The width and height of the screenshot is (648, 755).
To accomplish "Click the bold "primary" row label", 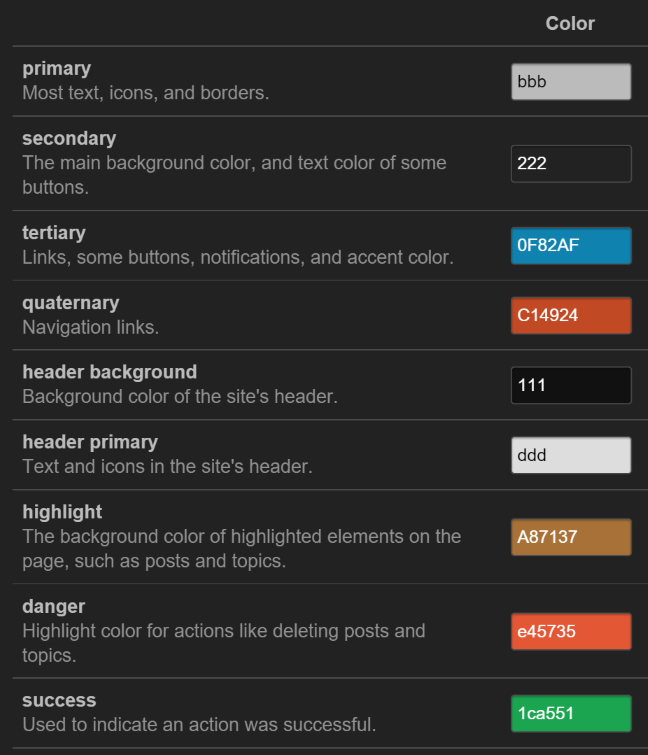I will 57,69.
